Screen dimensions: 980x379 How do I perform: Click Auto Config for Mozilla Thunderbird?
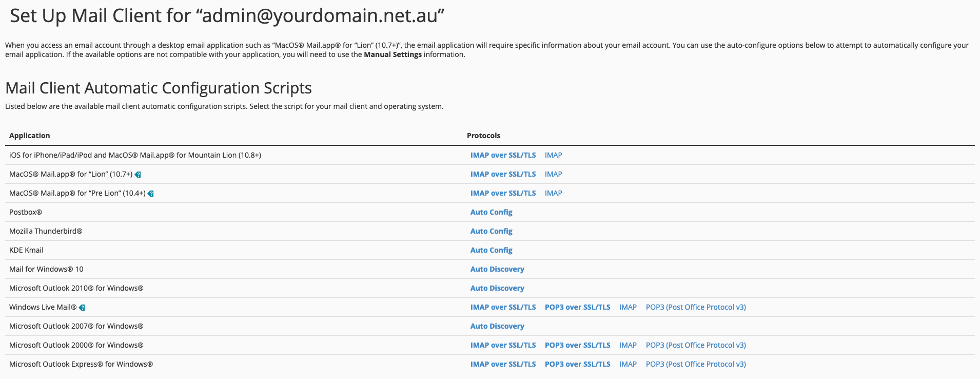point(491,231)
